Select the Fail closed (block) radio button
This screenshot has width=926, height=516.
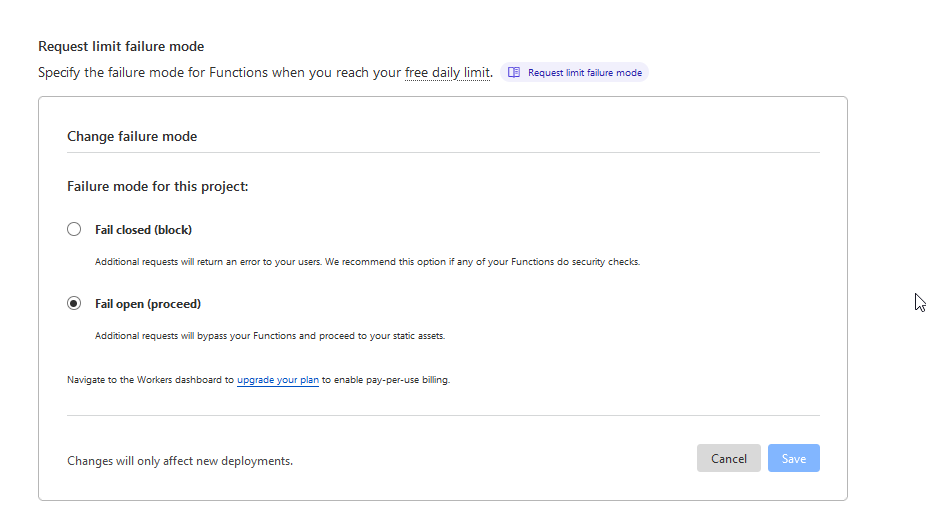[x=74, y=229]
